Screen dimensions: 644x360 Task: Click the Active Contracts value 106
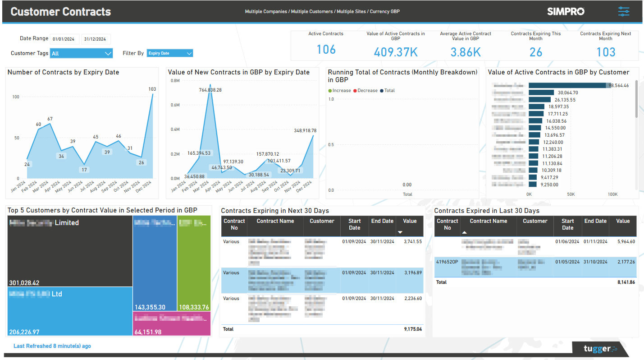[325, 50]
